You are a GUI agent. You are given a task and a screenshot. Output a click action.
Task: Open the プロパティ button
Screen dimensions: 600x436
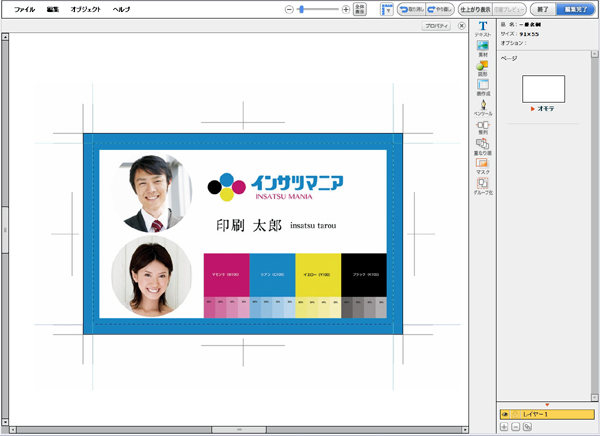(436, 26)
